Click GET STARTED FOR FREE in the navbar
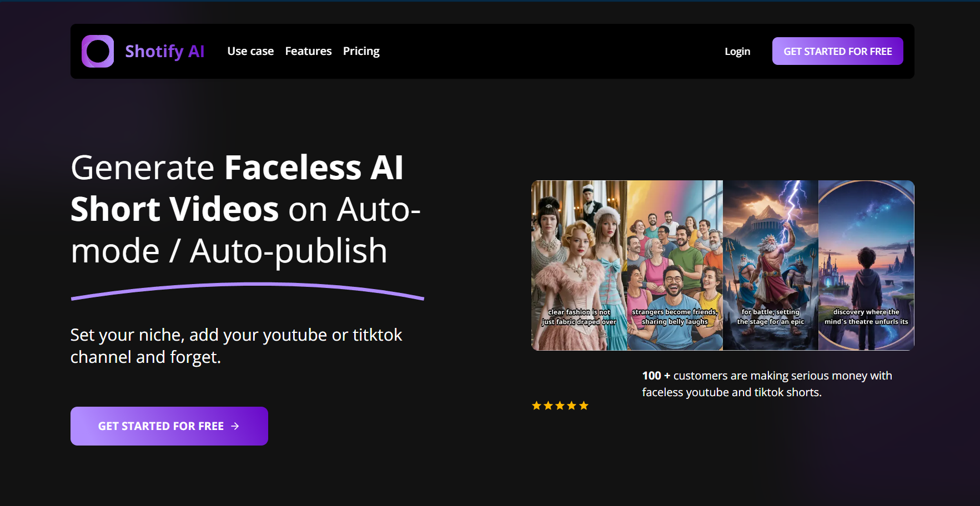The image size is (980, 506). [837, 51]
